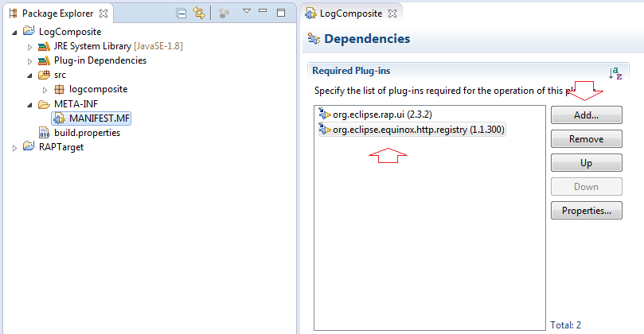Select the Package Explorer tab
The height and width of the screenshot is (334, 644).
[57, 14]
